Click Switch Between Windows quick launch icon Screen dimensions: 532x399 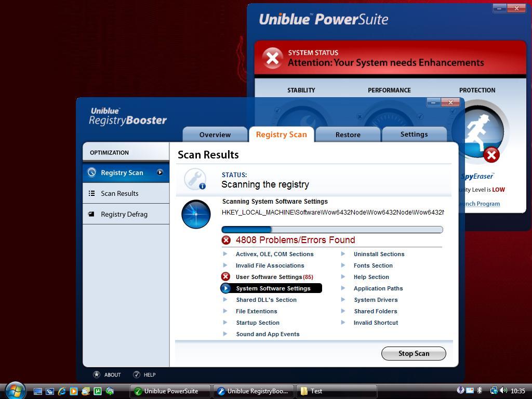[x=49, y=391]
